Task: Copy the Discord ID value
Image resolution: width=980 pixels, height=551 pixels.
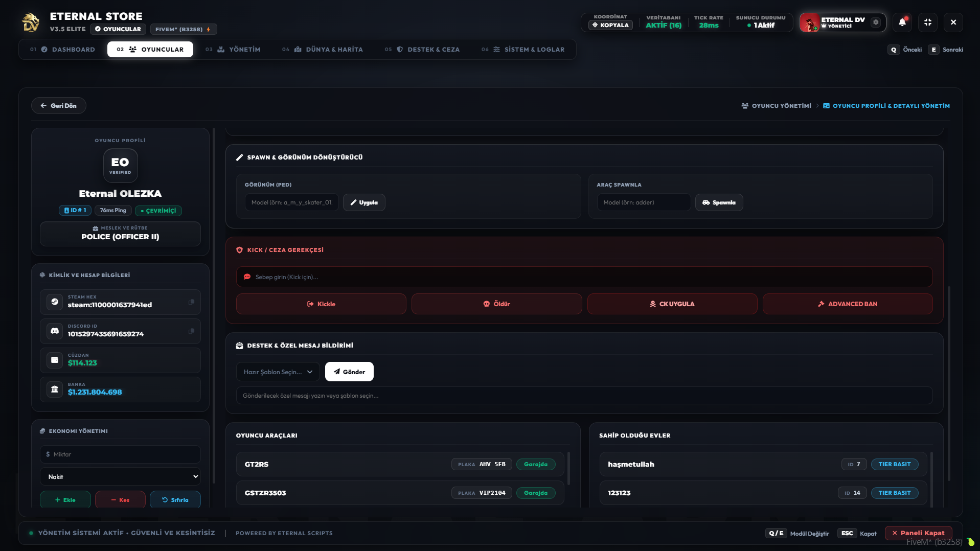Action: click(191, 331)
